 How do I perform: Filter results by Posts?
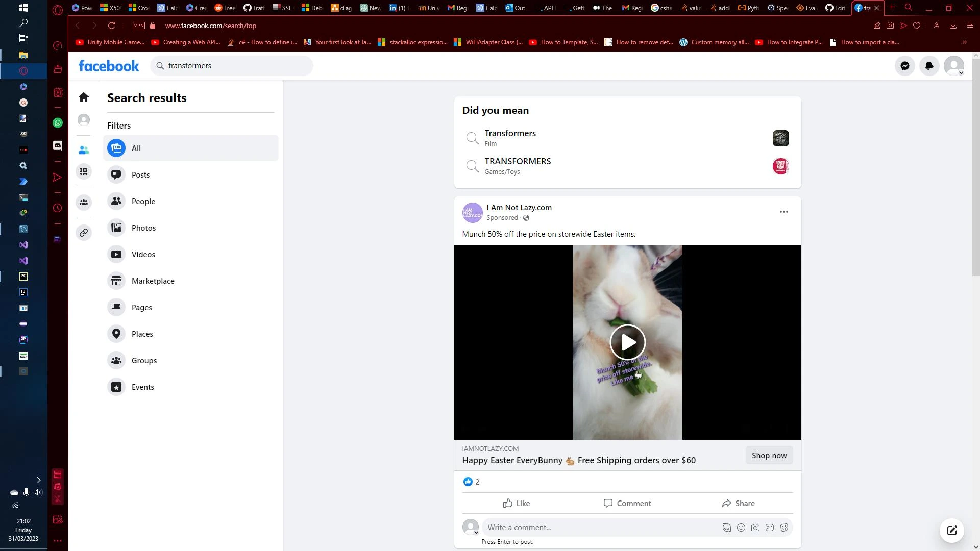(x=191, y=175)
